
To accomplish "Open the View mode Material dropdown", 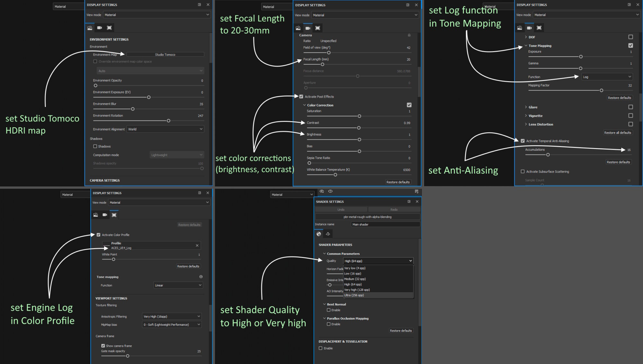I will point(157,15).
